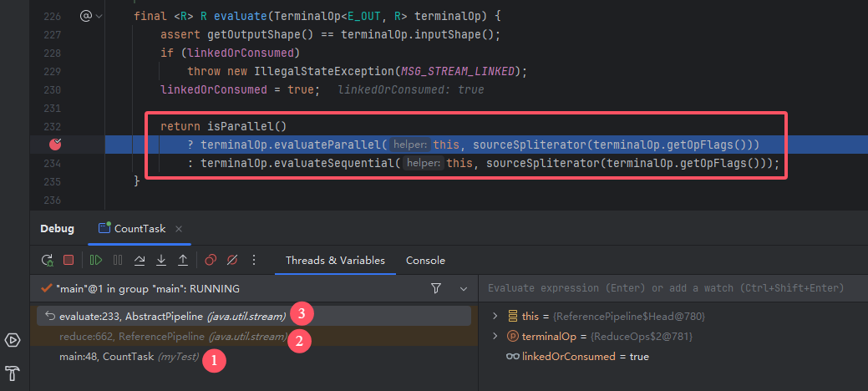The width and height of the screenshot is (868, 391).
Task: Click the Step Over icon
Action: click(x=140, y=260)
